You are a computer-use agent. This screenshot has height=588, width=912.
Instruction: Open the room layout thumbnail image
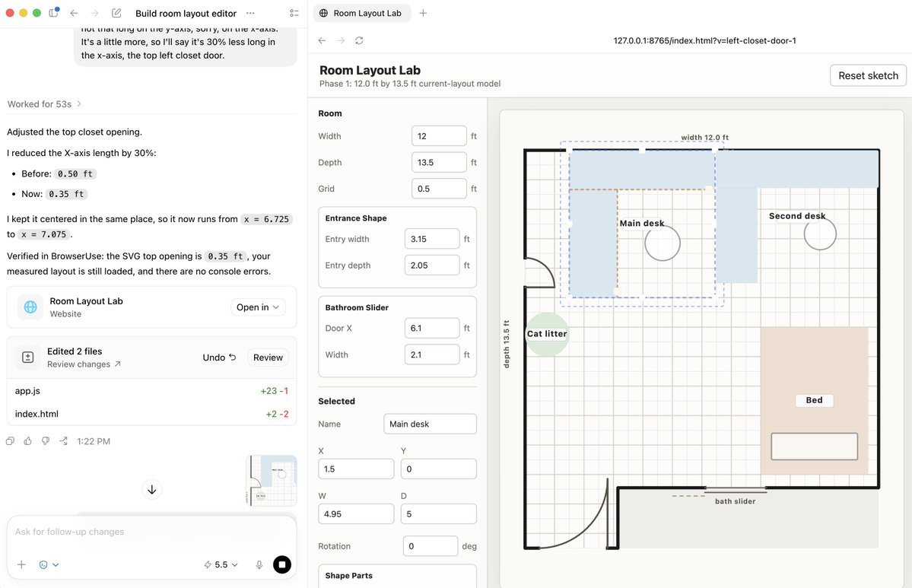pyautogui.click(x=272, y=481)
